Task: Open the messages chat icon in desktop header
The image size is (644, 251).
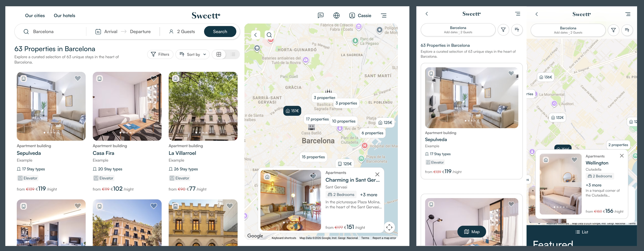Action: click(x=320, y=16)
